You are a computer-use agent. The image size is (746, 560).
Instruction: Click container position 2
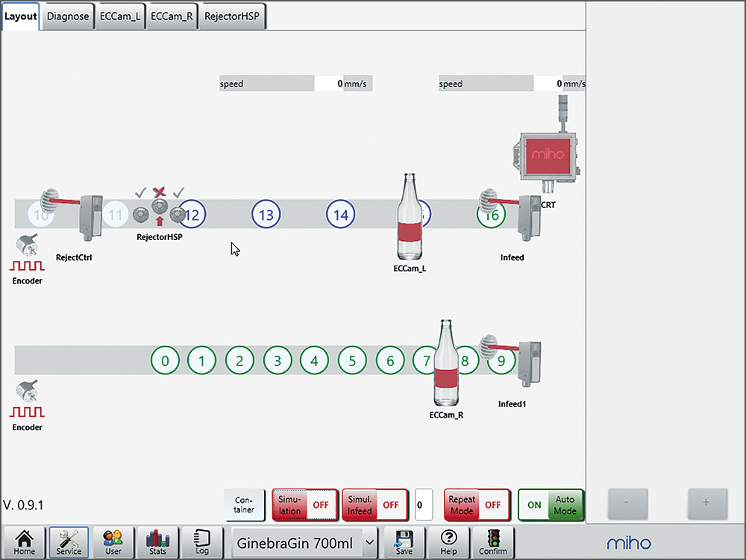click(x=239, y=361)
